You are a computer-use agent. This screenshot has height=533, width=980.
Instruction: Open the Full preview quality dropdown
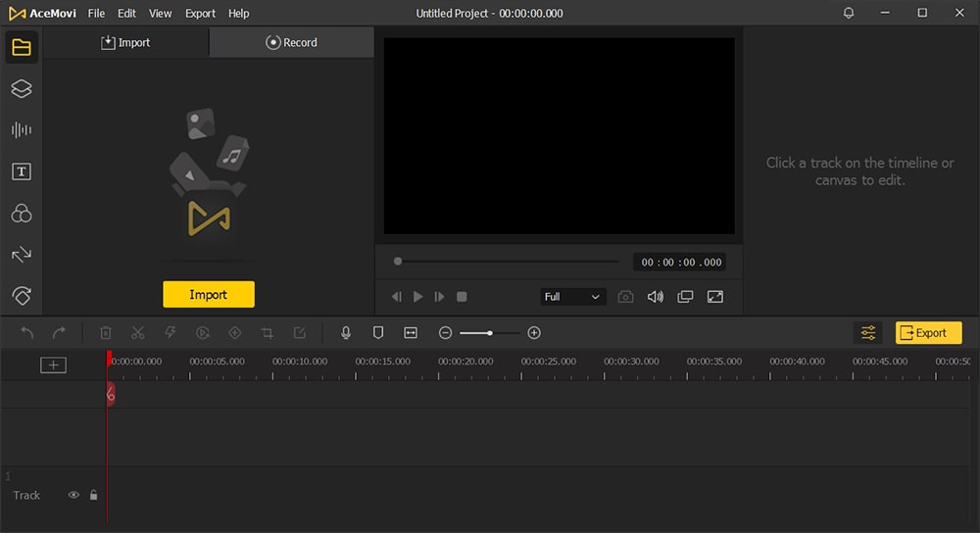point(571,297)
